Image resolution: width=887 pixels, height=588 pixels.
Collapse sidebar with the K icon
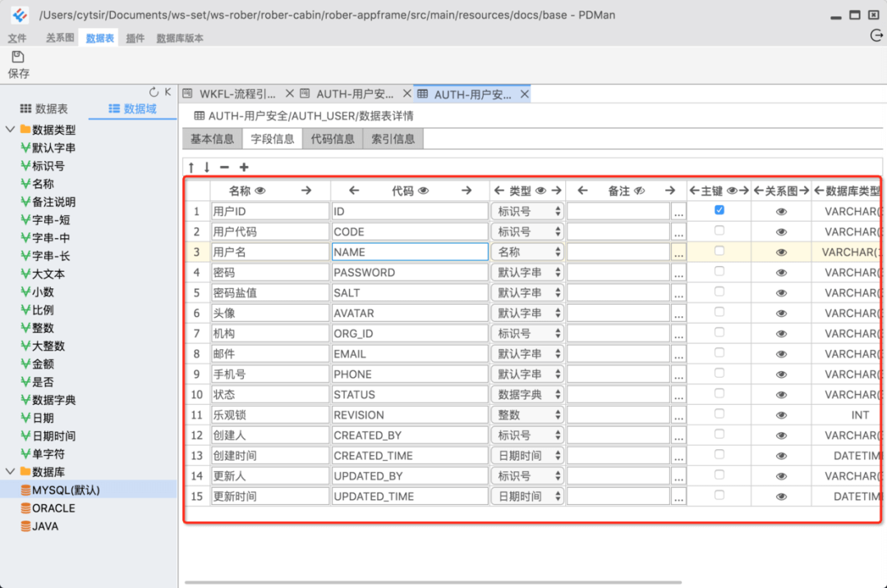pos(168,92)
